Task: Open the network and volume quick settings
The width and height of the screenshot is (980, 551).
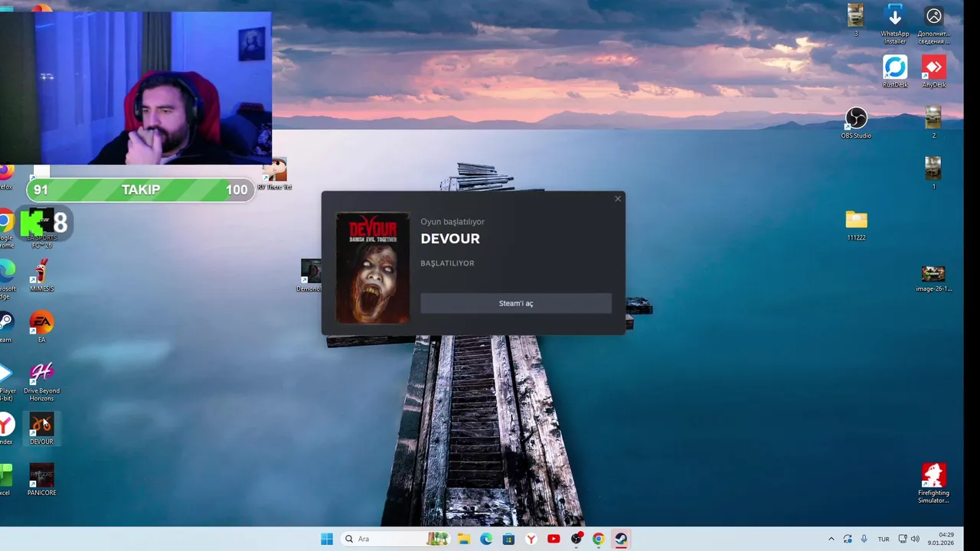Action: 909,539
